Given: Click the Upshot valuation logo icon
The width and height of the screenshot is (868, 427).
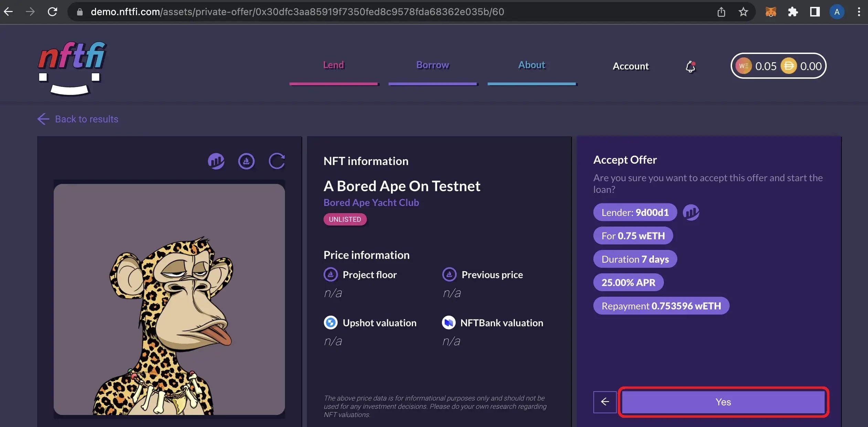Looking at the screenshot, I should pyautogui.click(x=331, y=322).
